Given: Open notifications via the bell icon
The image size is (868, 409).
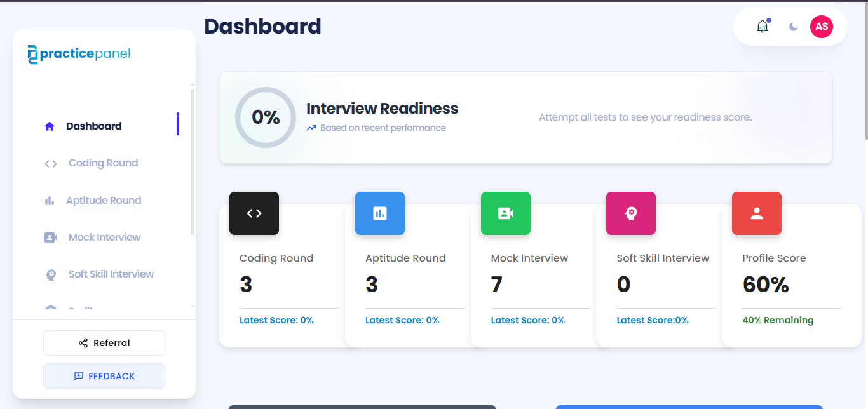Looking at the screenshot, I should pyautogui.click(x=762, y=27).
